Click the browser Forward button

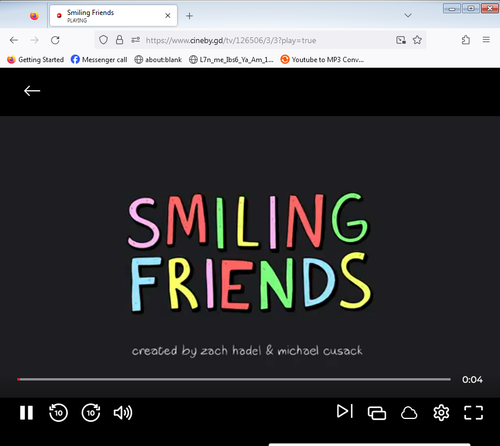(x=34, y=40)
